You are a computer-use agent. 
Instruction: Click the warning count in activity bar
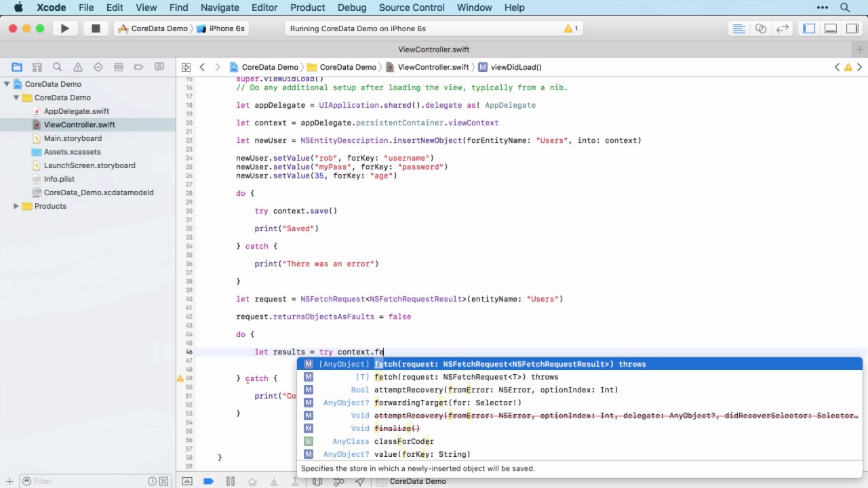571,28
